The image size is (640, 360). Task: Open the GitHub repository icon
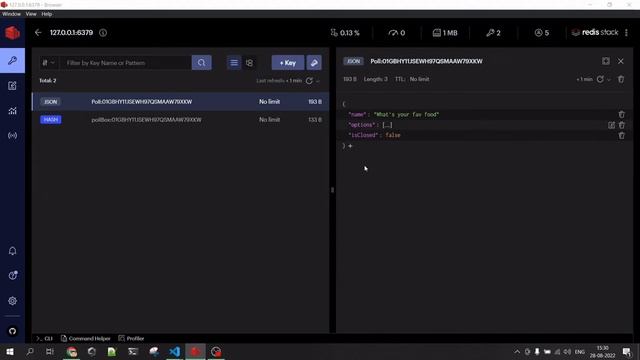tap(12, 331)
